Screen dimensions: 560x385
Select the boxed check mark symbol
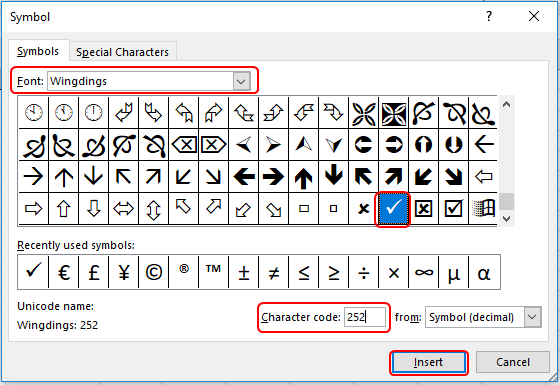(x=453, y=209)
